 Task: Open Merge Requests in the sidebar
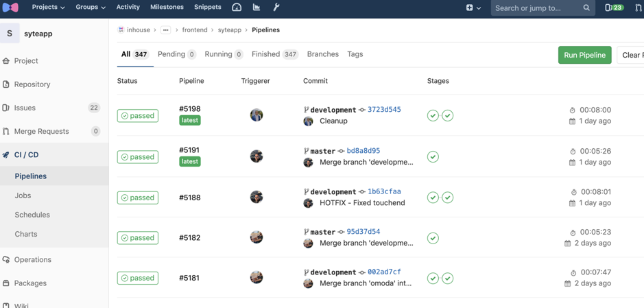point(41,131)
